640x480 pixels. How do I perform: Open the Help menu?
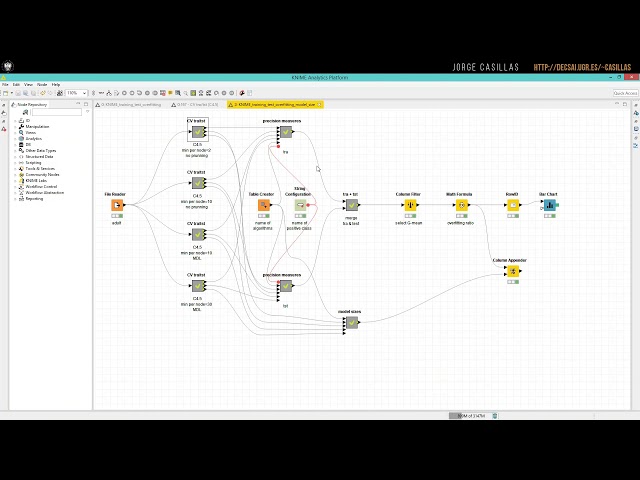point(56,84)
